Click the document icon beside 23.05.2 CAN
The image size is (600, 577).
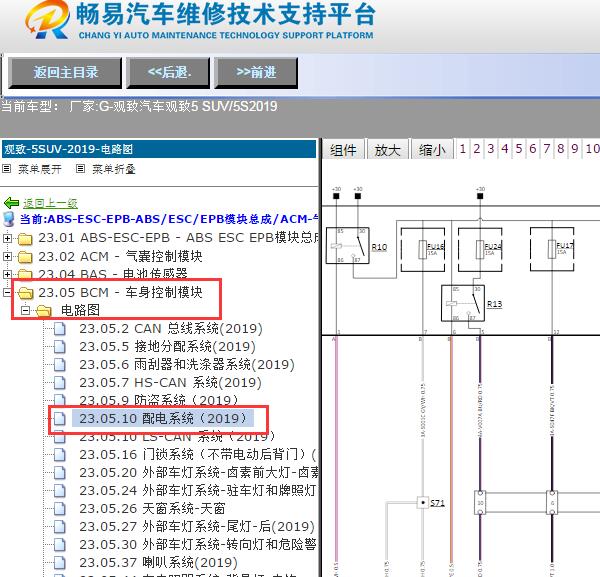tap(60, 329)
